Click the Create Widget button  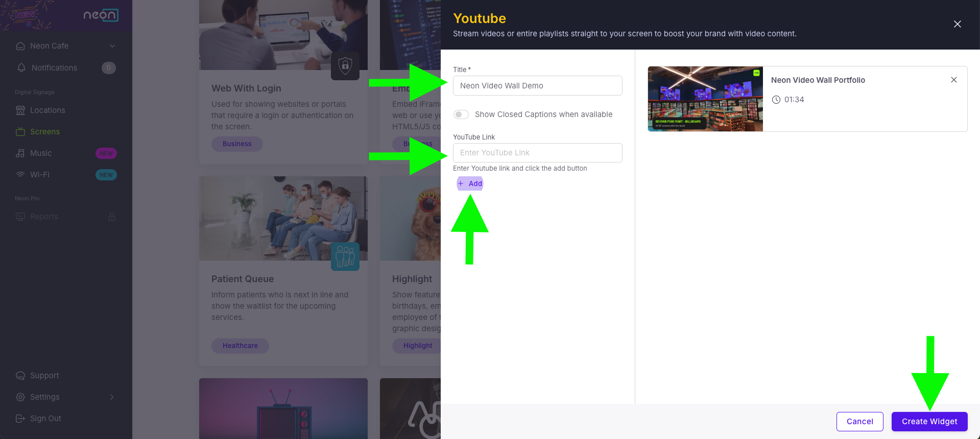(929, 422)
